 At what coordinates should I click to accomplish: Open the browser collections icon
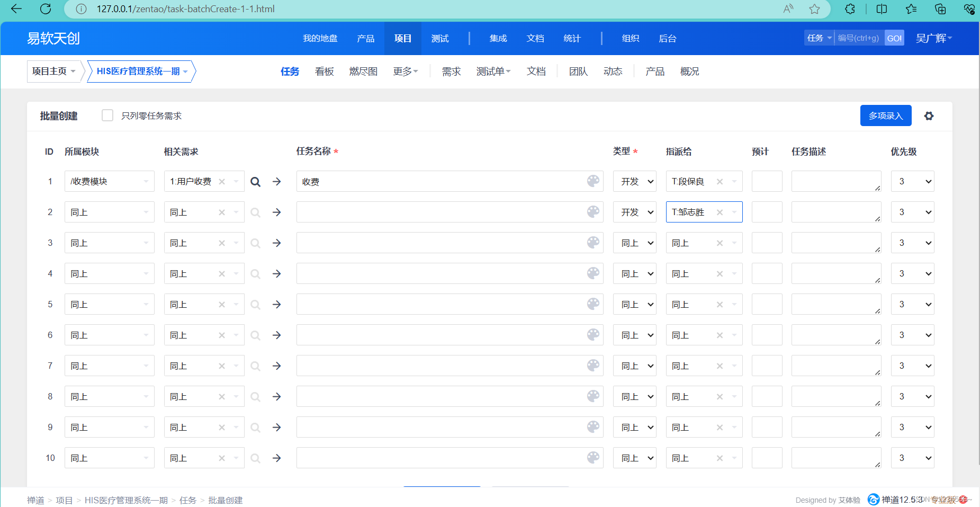point(940,8)
